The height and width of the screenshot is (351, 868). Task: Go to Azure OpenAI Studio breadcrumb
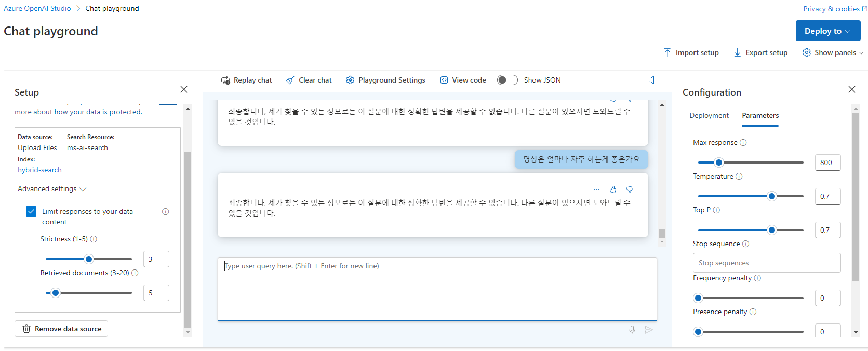click(37, 8)
